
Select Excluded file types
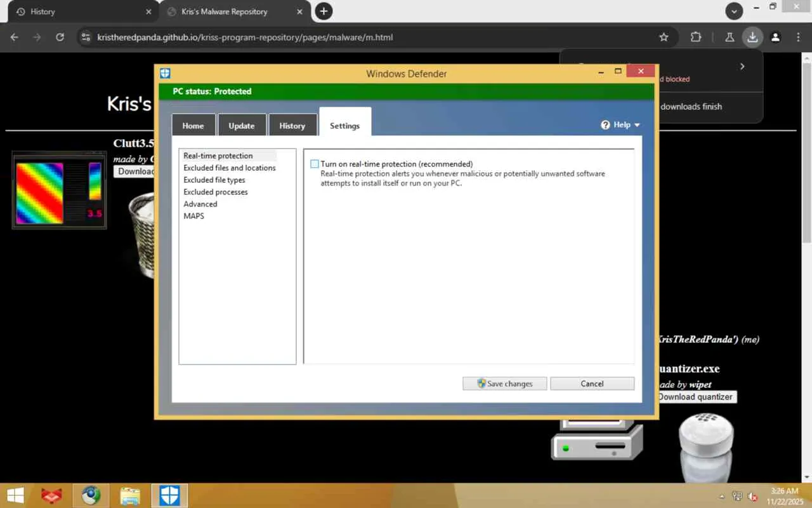tap(214, 180)
